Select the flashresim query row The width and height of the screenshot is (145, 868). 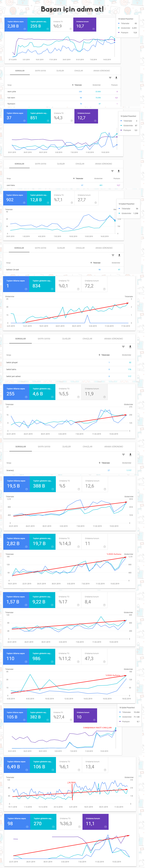click(62, 104)
